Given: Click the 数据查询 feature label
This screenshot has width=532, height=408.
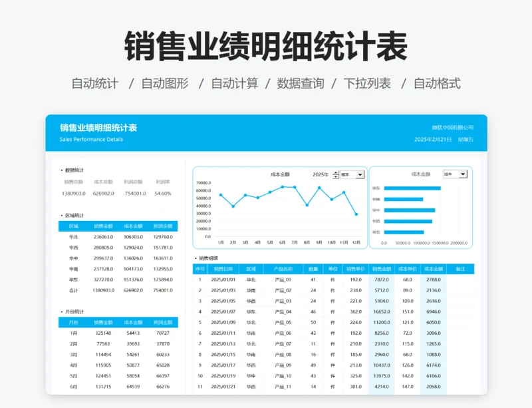Looking at the screenshot, I should click(x=301, y=84).
